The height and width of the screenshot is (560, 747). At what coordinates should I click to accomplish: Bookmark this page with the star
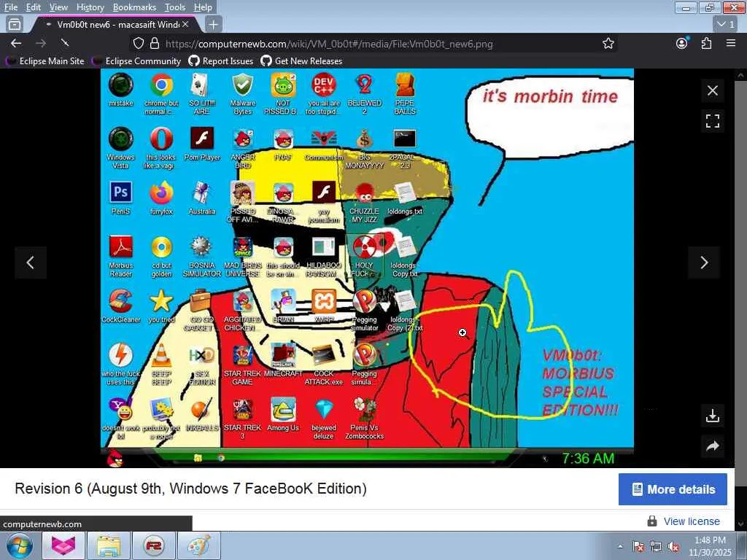pyautogui.click(x=608, y=43)
